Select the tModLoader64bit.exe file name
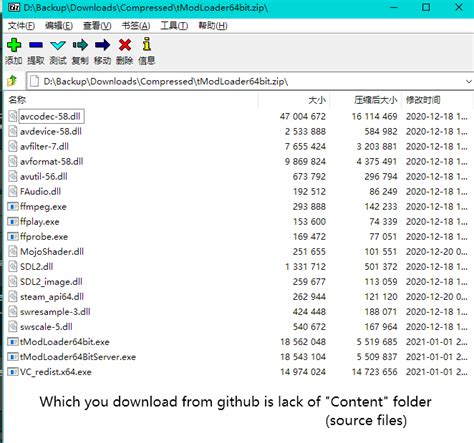 point(65,342)
